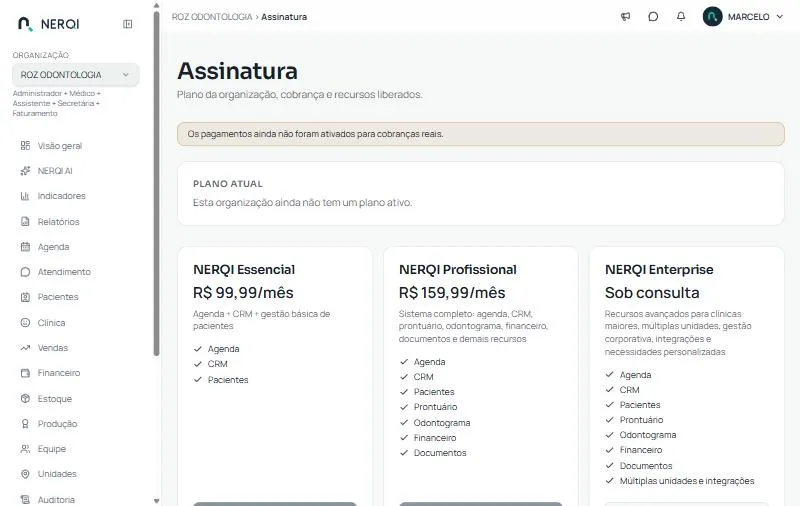This screenshot has width=800, height=506.
Task: Go to Relatórios menu item
Action: [59, 221]
